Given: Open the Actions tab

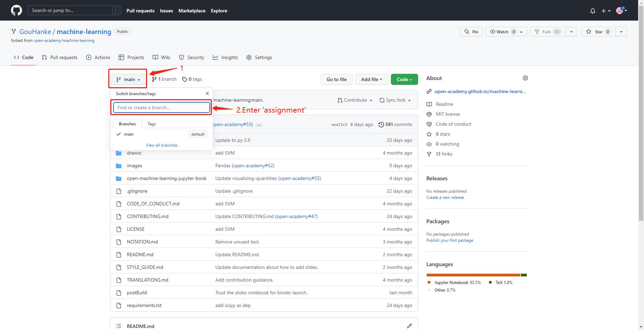Looking at the screenshot, I should pyautogui.click(x=98, y=57).
